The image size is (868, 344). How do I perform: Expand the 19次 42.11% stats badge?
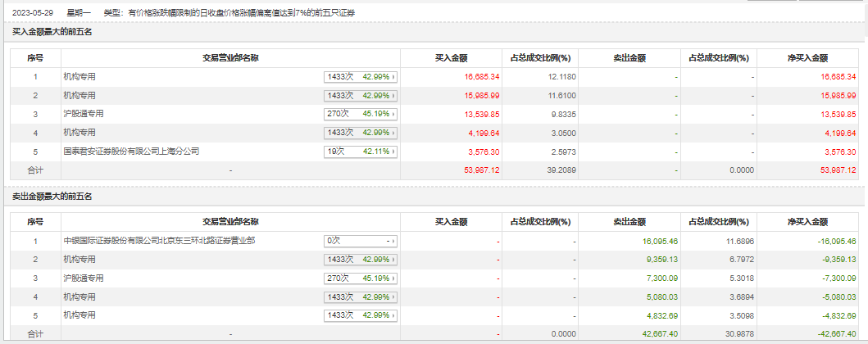[x=360, y=152]
